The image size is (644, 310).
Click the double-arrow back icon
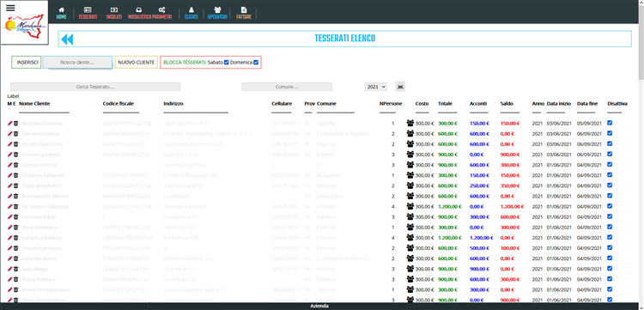click(67, 39)
